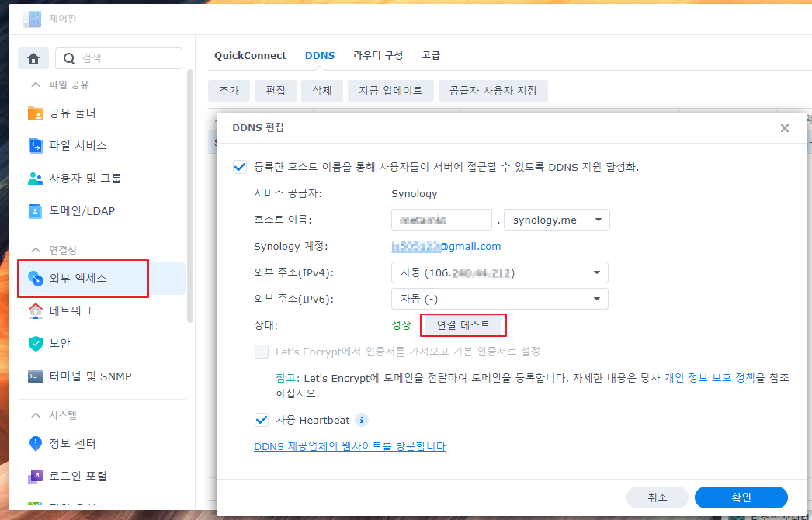Open 개인 정보 보호 정책 link
The width and height of the screenshot is (812, 520).
[710, 378]
